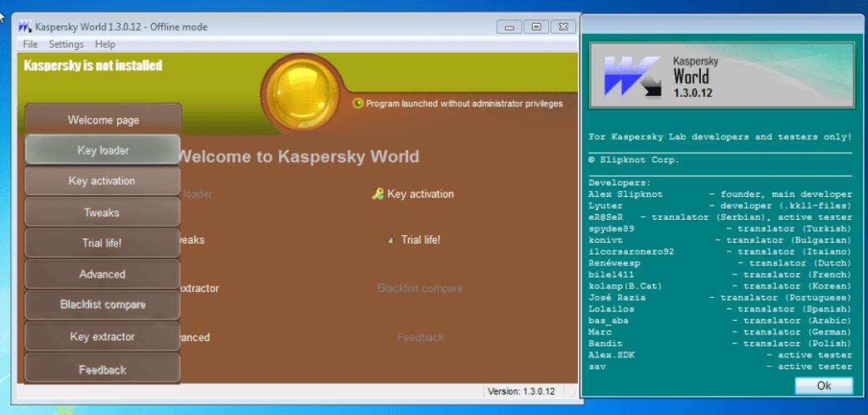Click the 'Bandit' Polish translator row

coord(720,344)
